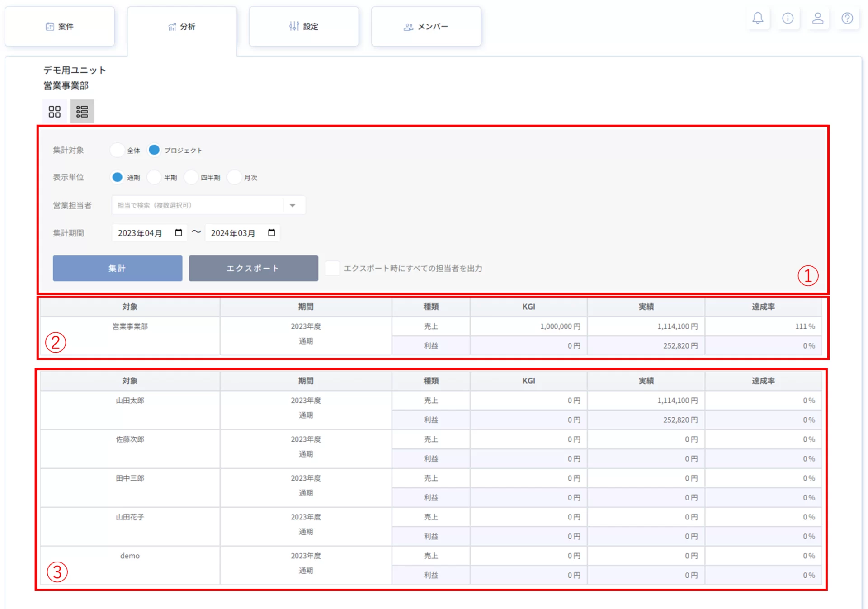Image resolution: width=868 pixels, height=609 pixels.
Task: Click the 山田太郎 row name
Action: coord(130,401)
